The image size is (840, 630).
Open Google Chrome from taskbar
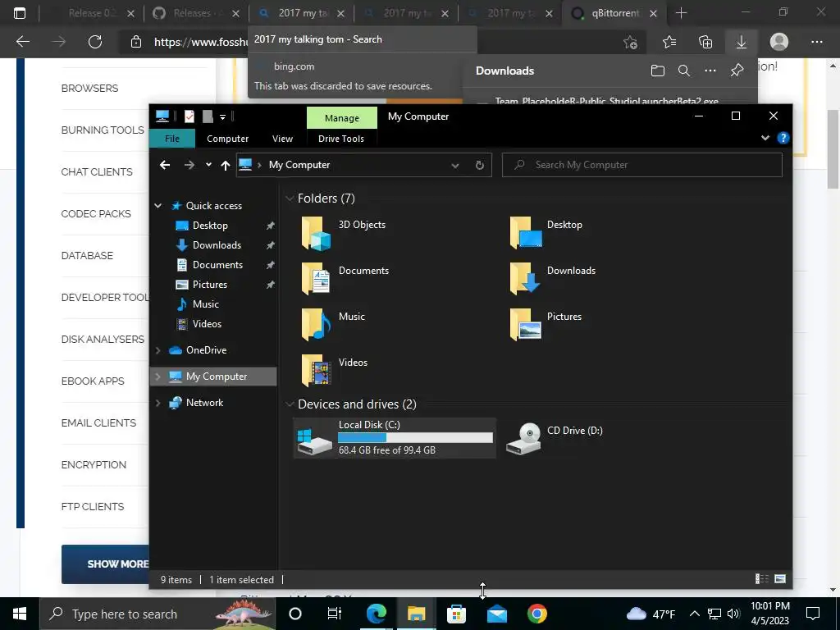coord(536,614)
